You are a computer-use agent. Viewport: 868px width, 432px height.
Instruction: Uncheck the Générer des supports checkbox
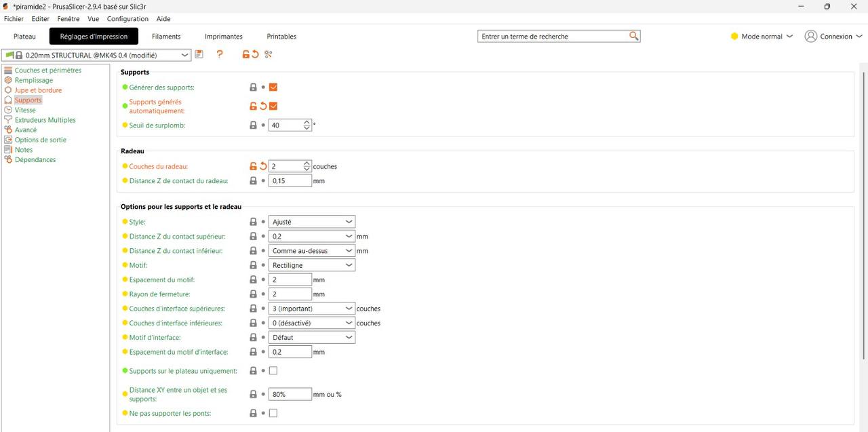coord(273,87)
